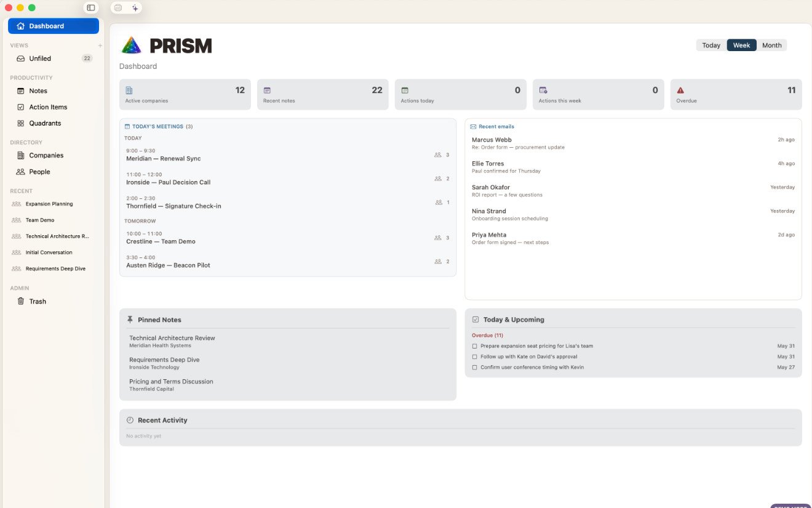Open the Crestline — Team Demo meeting
The height and width of the screenshot is (508, 812).
point(288,238)
